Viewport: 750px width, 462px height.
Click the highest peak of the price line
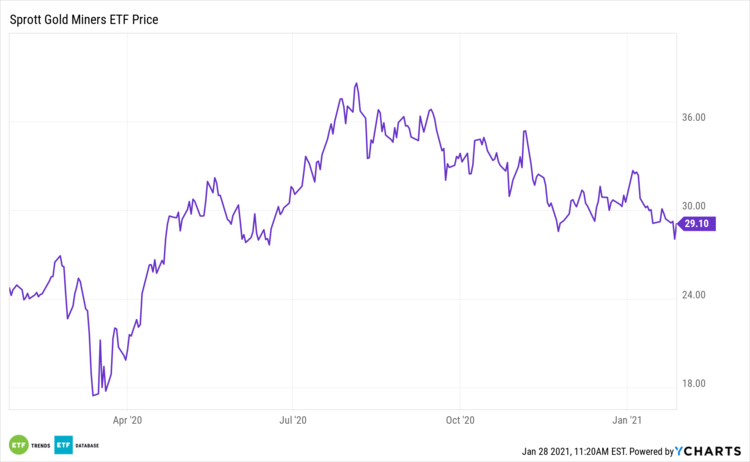coord(356,83)
